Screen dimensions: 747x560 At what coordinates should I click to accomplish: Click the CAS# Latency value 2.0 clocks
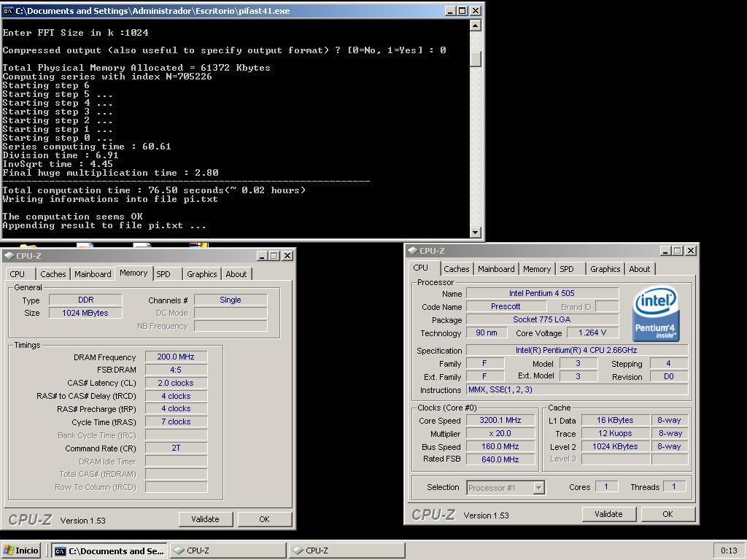(176, 383)
